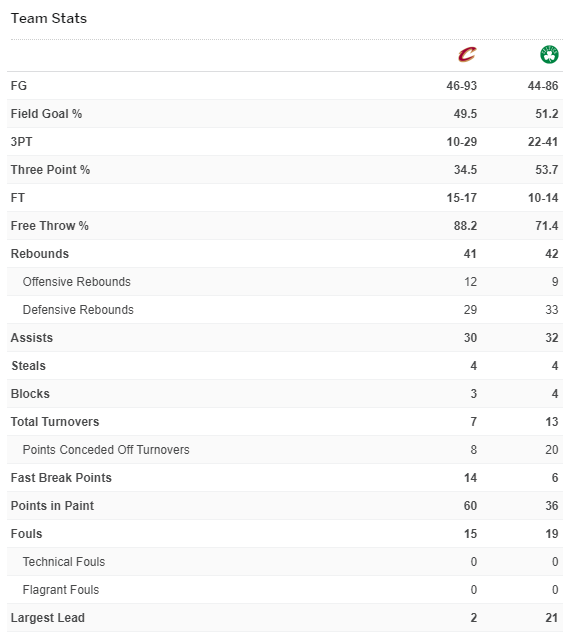Select the FG row label
This screenshot has width=571, height=637.
pyautogui.click(x=19, y=86)
